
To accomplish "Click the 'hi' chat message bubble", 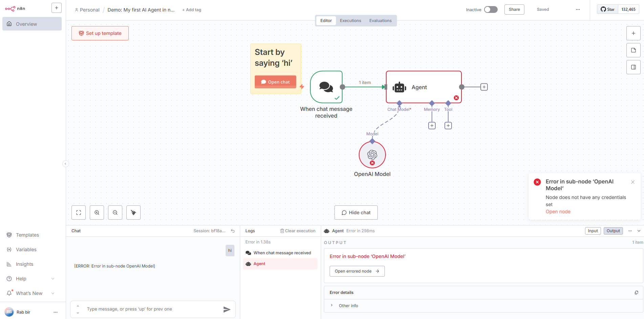I will click(230, 251).
